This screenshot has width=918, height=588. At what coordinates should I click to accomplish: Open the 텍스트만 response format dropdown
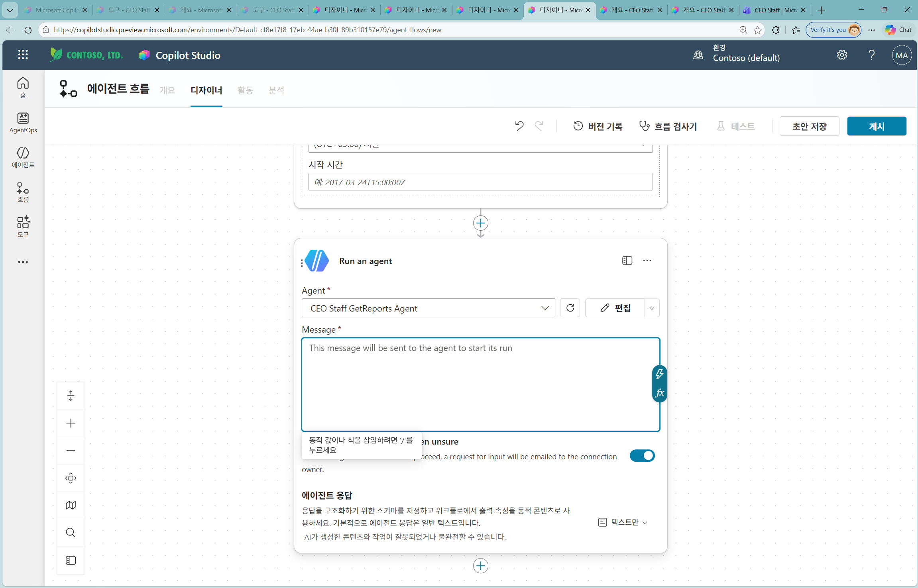pyautogui.click(x=623, y=522)
